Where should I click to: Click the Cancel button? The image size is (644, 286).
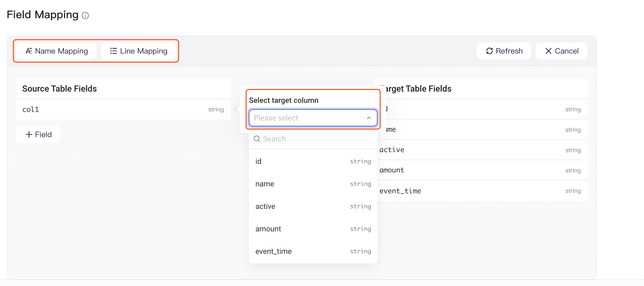[562, 51]
